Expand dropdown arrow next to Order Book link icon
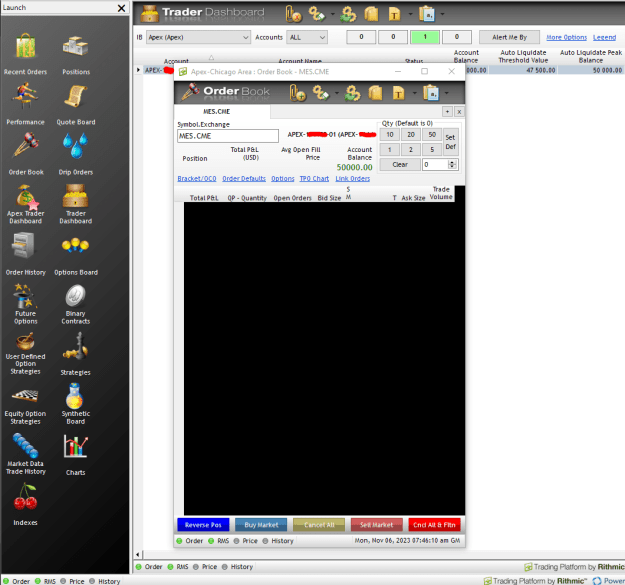Screen dimensions: 625x585 pyautogui.click(x=337, y=93)
